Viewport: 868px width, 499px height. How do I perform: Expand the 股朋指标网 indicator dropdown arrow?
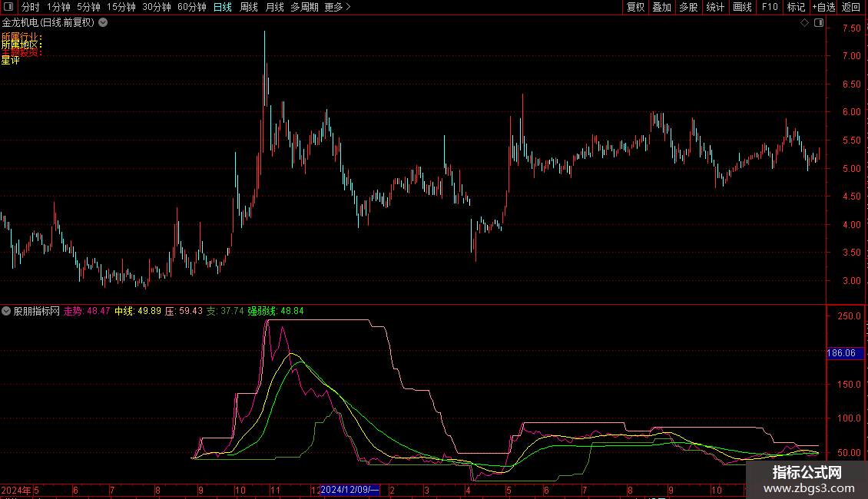coord(7,311)
